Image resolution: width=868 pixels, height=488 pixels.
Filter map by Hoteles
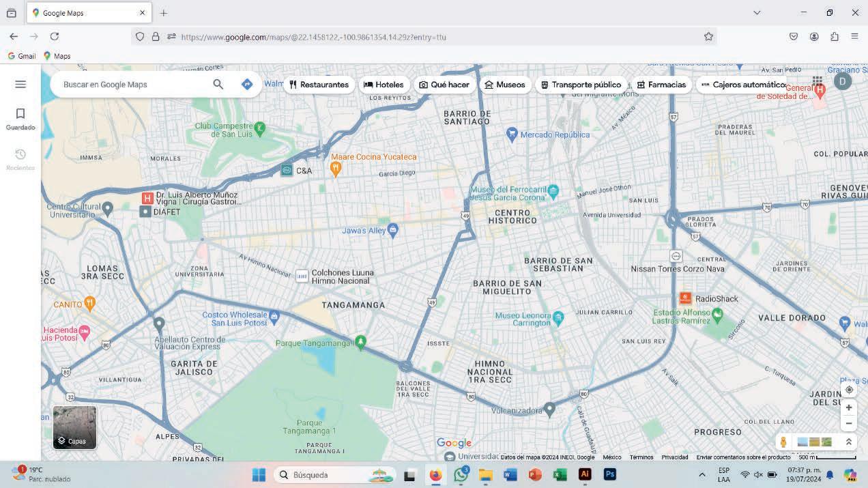pyautogui.click(x=384, y=85)
